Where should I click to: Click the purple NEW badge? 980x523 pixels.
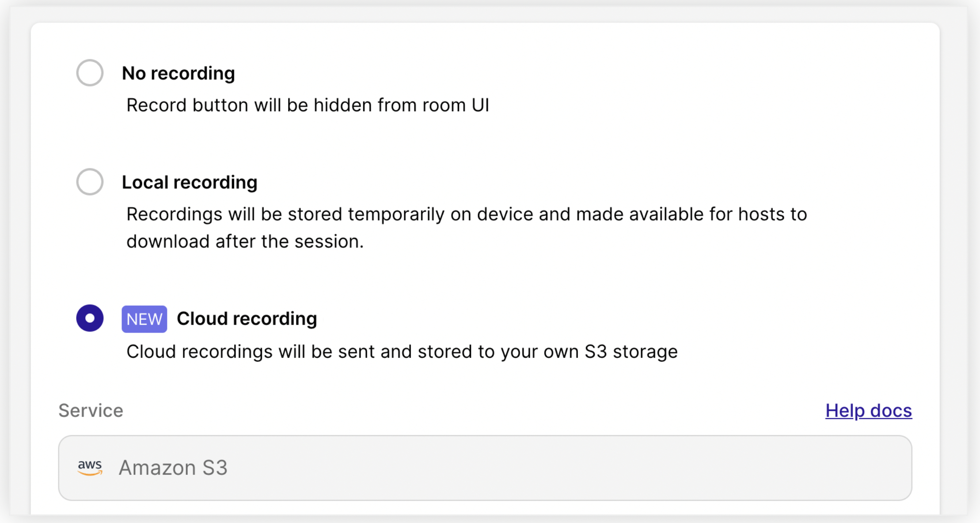click(x=144, y=319)
